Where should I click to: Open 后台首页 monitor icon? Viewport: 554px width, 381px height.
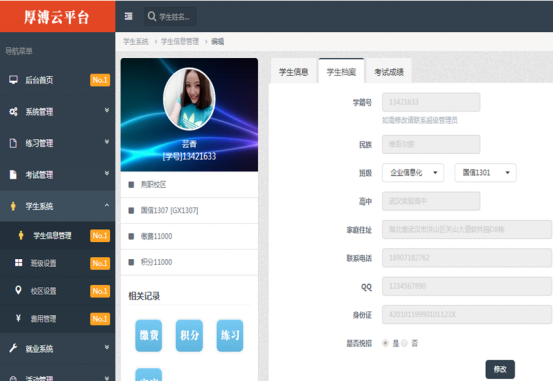point(13,80)
